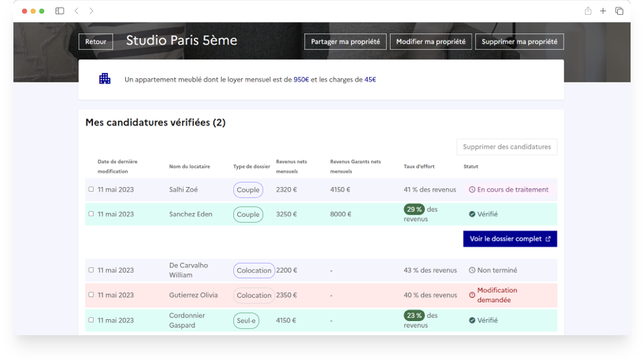The width and height of the screenshot is (644, 362).
Task: Click the browser forward arrow
Action: (91, 11)
